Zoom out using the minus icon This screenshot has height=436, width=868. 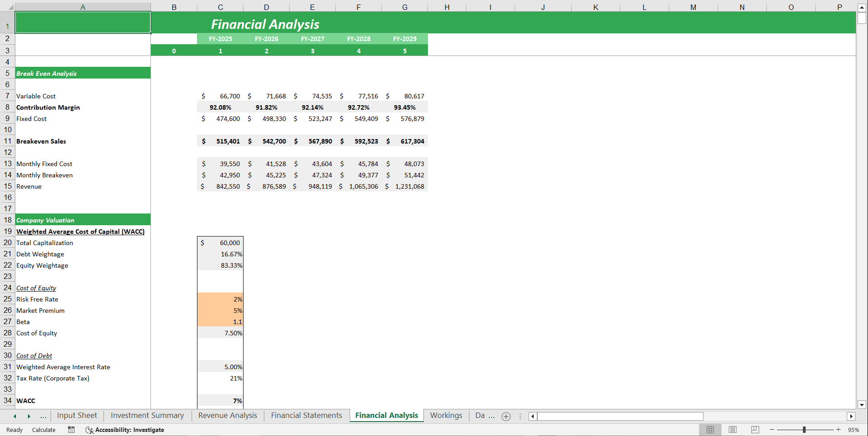(771, 430)
